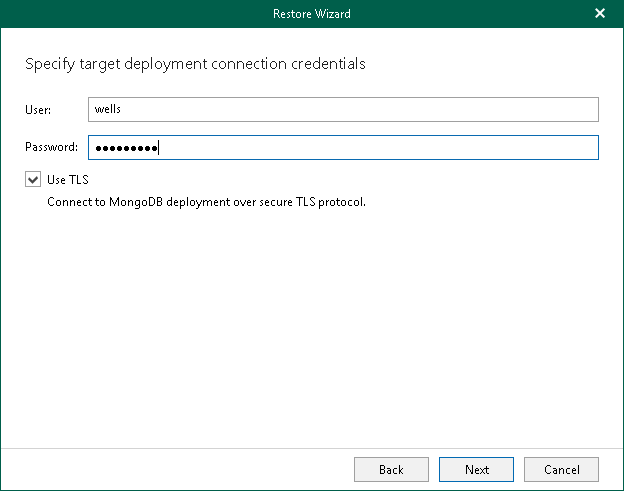Click on the masked password dots

pos(125,148)
